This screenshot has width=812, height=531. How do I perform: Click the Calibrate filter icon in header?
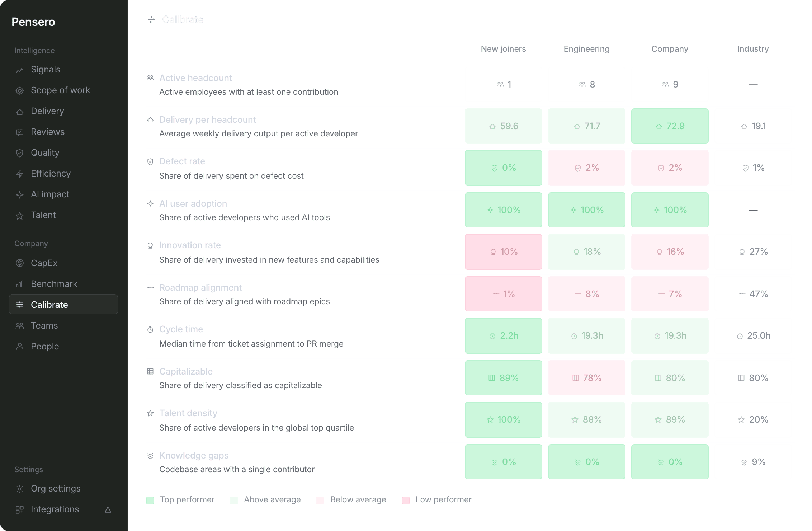click(x=151, y=19)
